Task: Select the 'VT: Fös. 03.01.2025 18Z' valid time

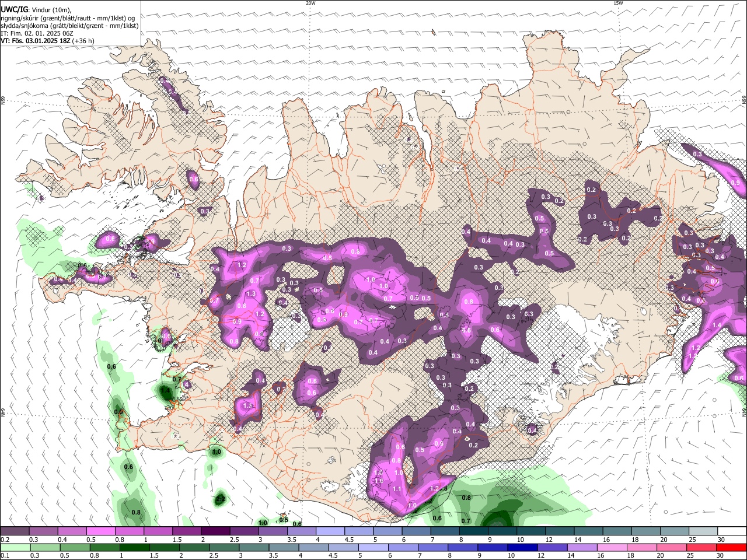Action: point(36,41)
